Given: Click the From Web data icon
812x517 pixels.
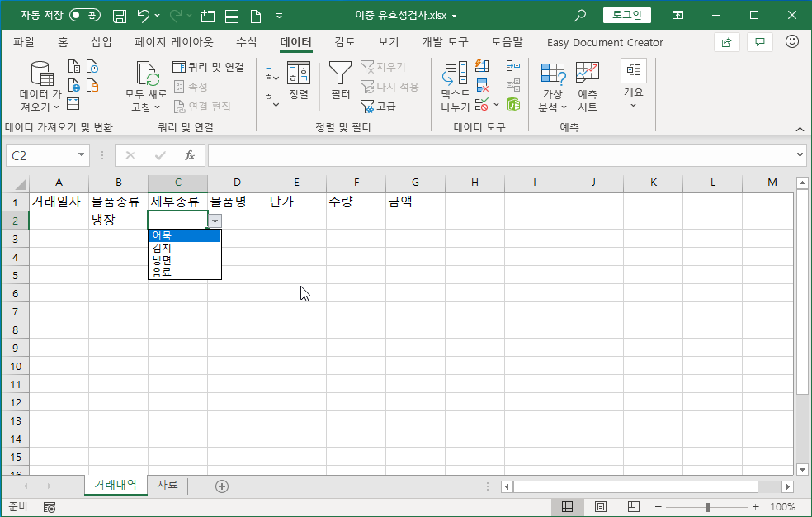Looking at the screenshot, I should coord(74,85).
